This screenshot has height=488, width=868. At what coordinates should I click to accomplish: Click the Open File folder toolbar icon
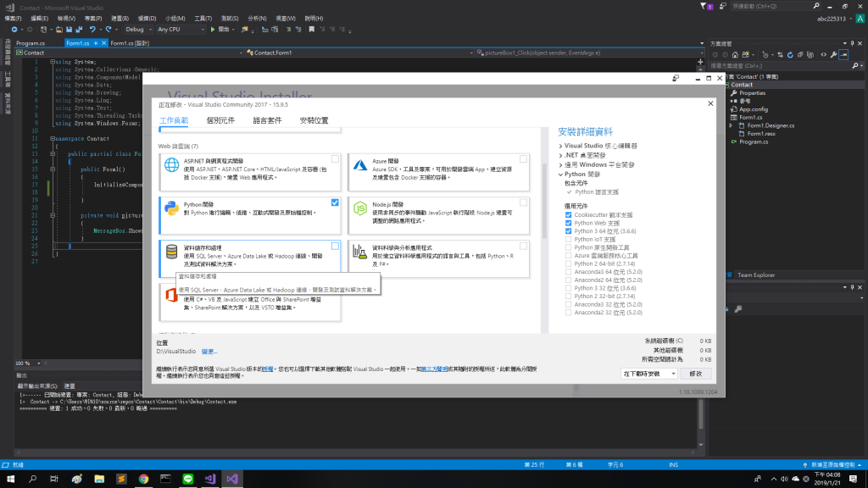click(58, 30)
